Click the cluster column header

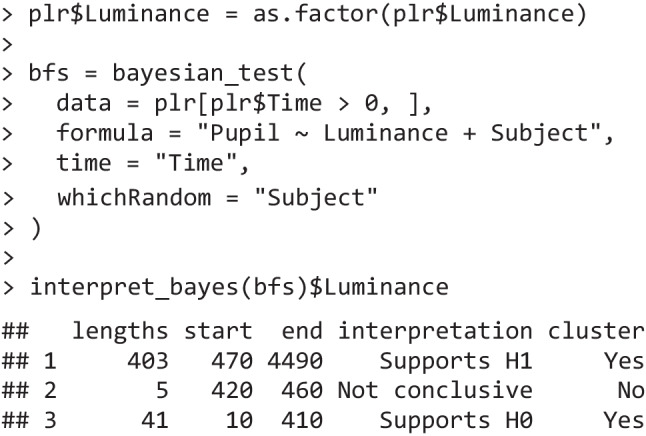tap(596, 331)
